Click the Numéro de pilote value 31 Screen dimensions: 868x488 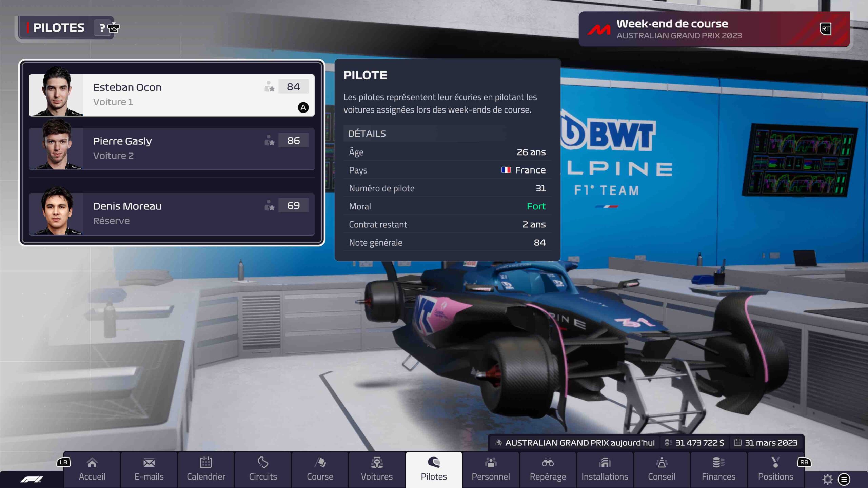pos(540,188)
